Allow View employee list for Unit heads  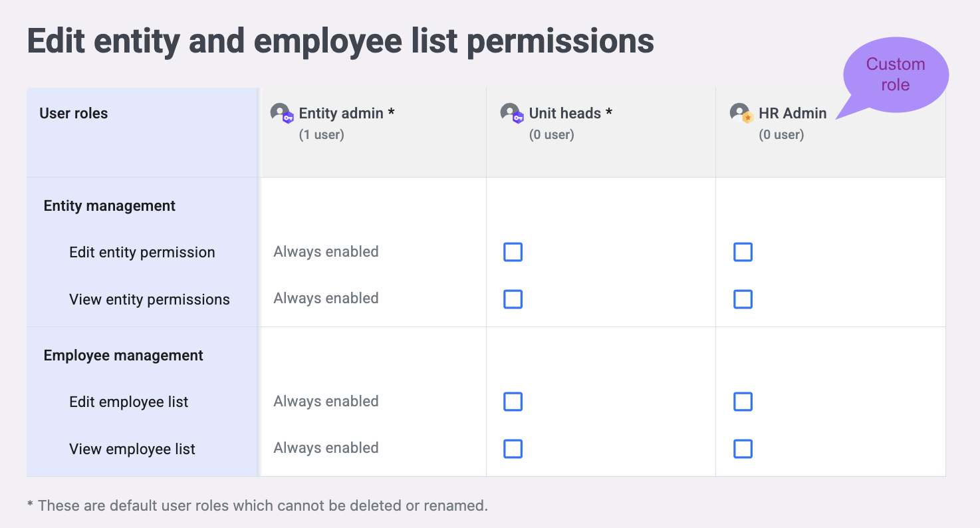click(x=513, y=449)
